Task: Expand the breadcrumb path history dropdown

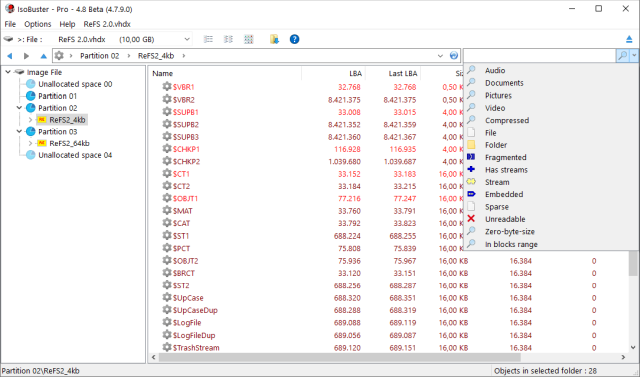Action: (440, 56)
